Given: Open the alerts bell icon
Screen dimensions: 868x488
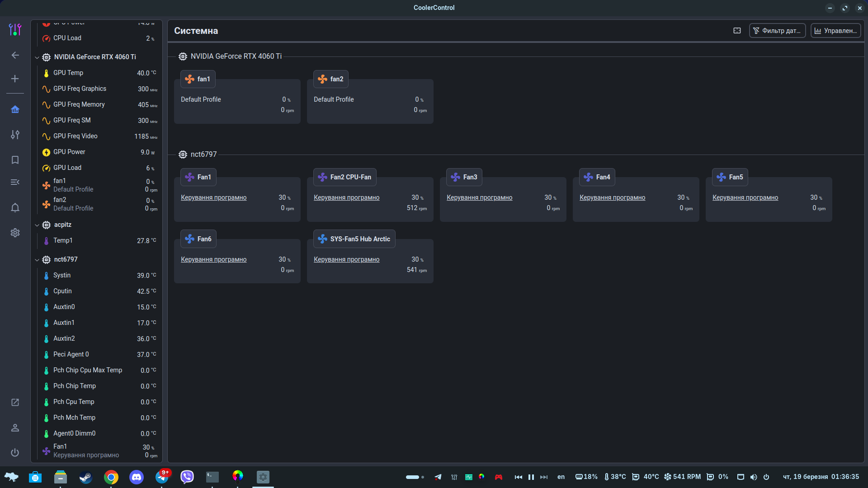Looking at the screenshot, I should point(15,207).
